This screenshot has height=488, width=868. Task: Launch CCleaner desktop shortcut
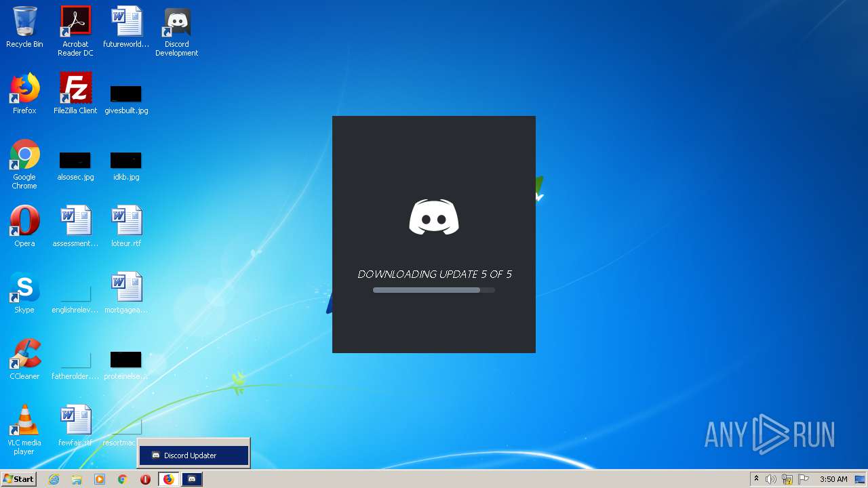pos(24,359)
